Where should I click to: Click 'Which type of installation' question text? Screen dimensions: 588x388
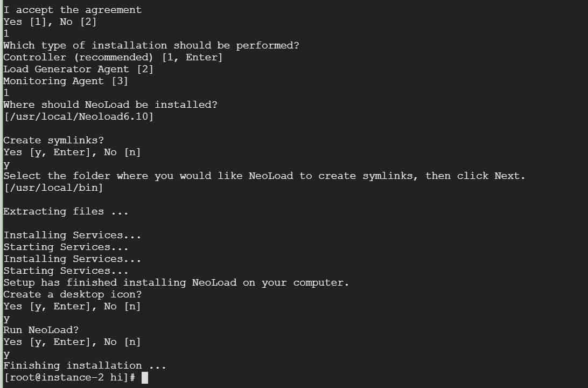pos(151,45)
